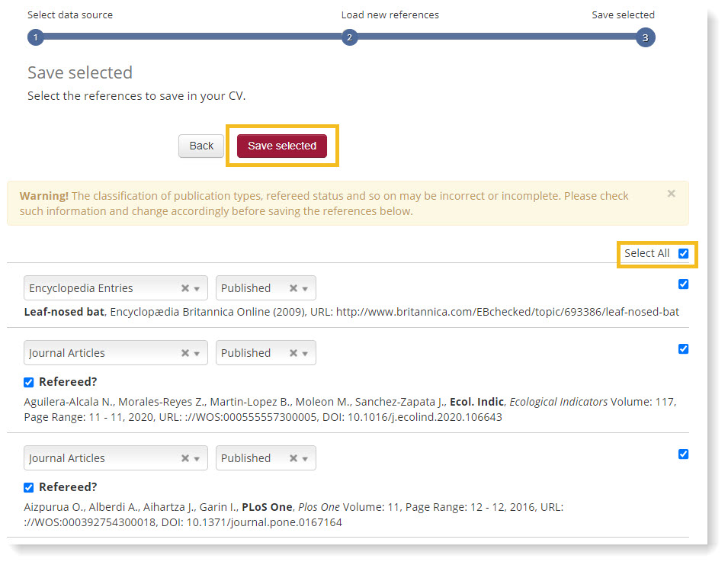Toggle the Select All checkbox

click(683, 253)
